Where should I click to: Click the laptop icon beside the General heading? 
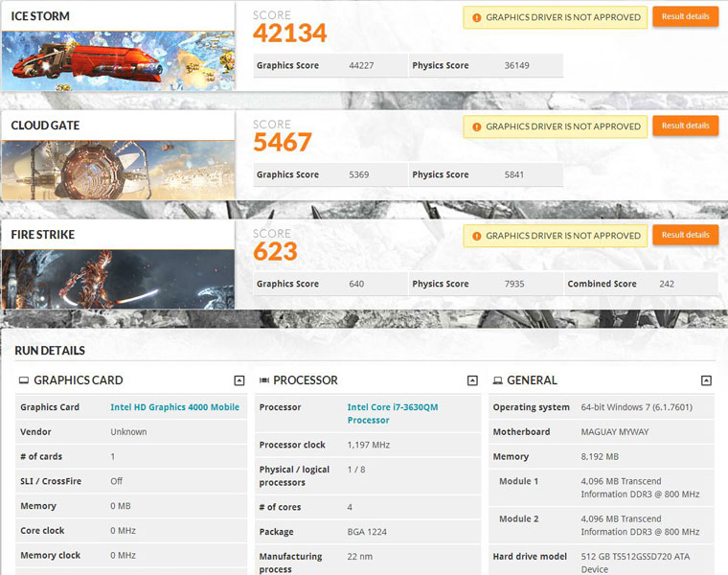click(x=498, y=380)
